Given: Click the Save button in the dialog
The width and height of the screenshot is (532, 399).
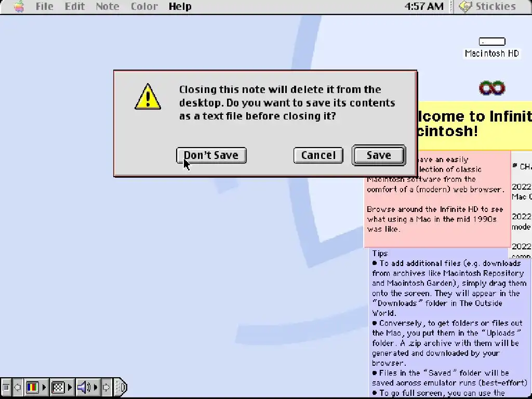Looking at the screenshot, I should click(x=379, y=155).
